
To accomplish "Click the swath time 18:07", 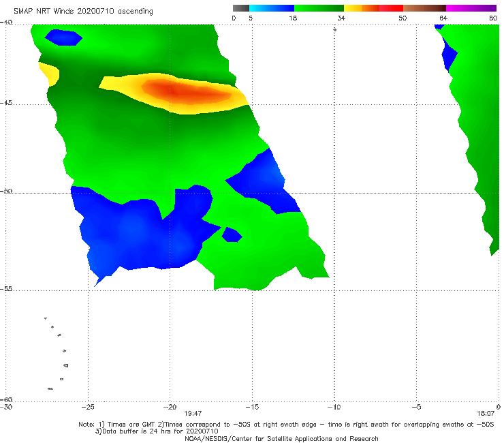I will coord(486,414).
